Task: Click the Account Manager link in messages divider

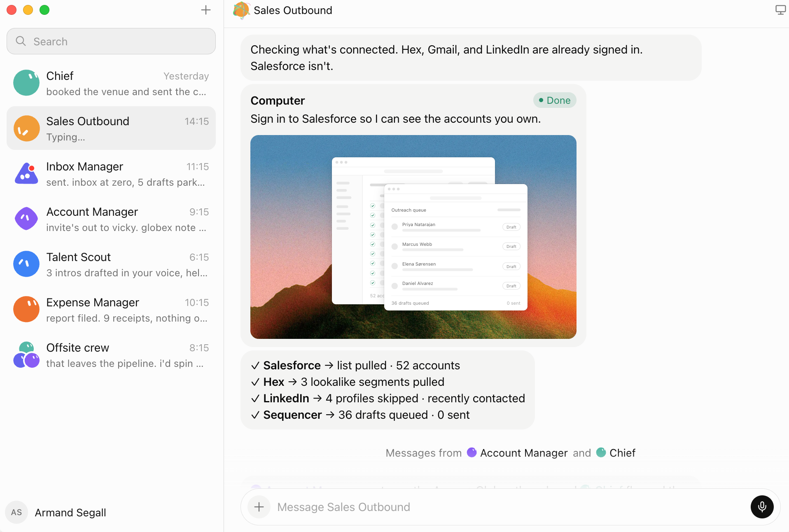Action: (517, 453)
